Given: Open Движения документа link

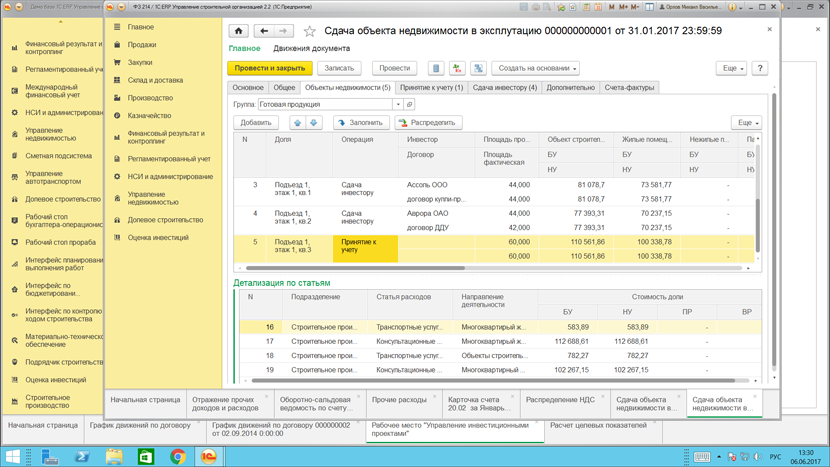Looking at the screenshot, I should click(311, 48).
